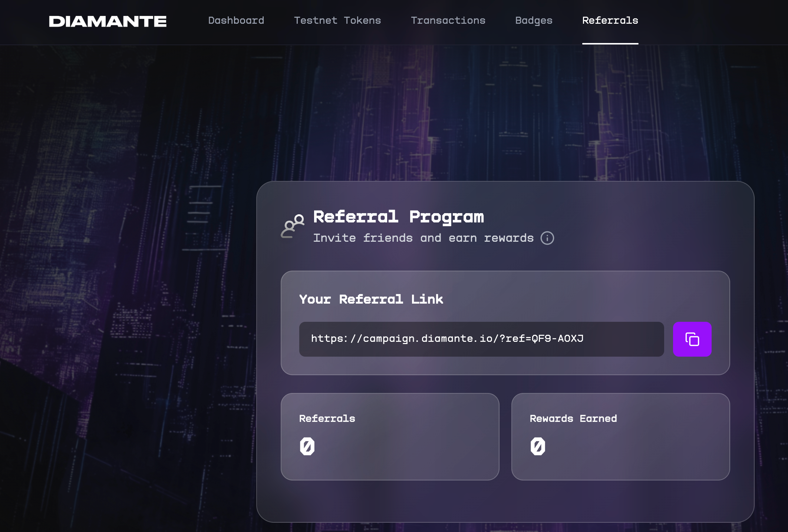Select the Referrals tab

click(610, 20)
